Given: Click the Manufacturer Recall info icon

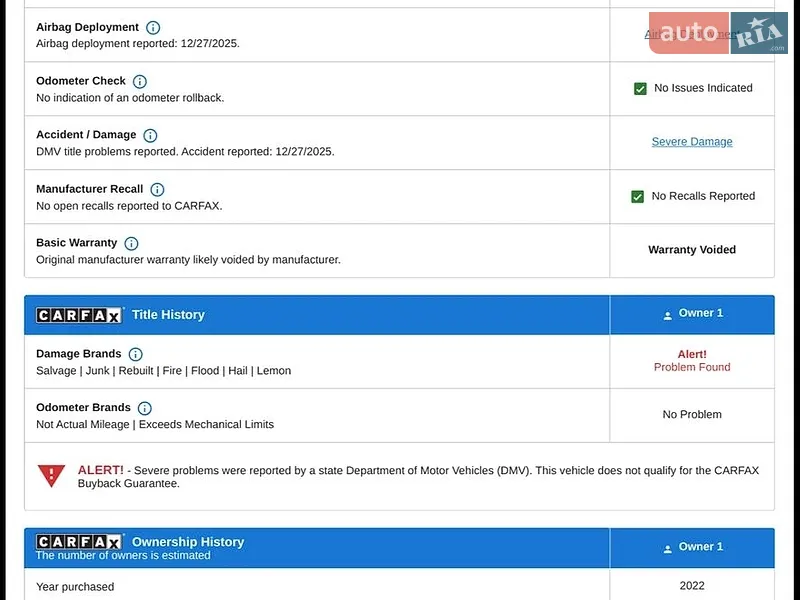Looking at the screenshot, I should point(157,190).
